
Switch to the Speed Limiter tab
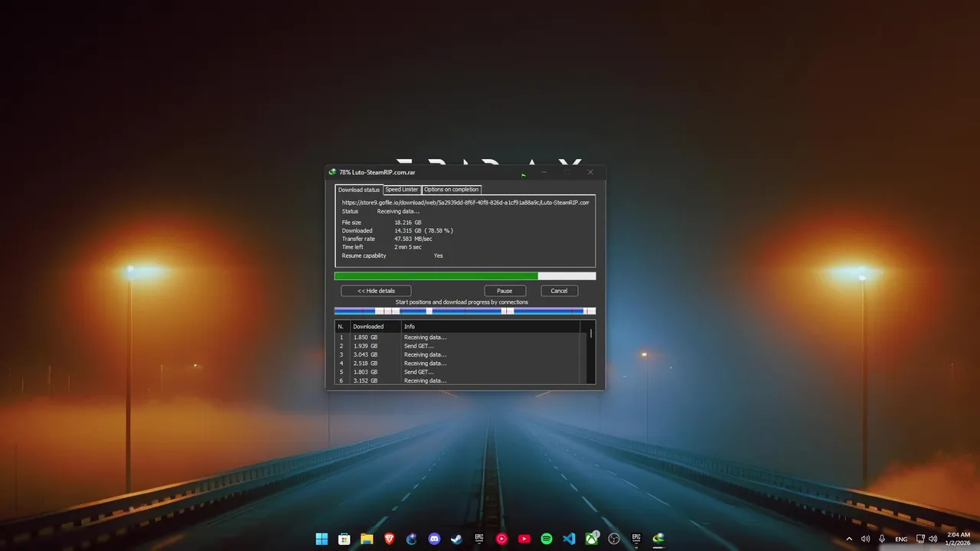point(402,189)
